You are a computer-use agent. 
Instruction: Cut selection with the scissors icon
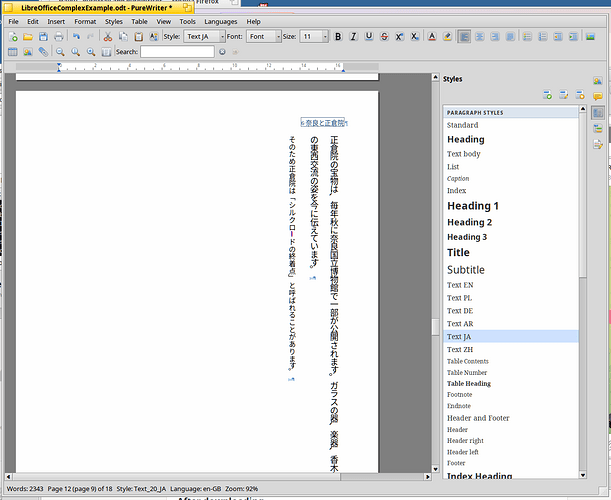[108, 37]
